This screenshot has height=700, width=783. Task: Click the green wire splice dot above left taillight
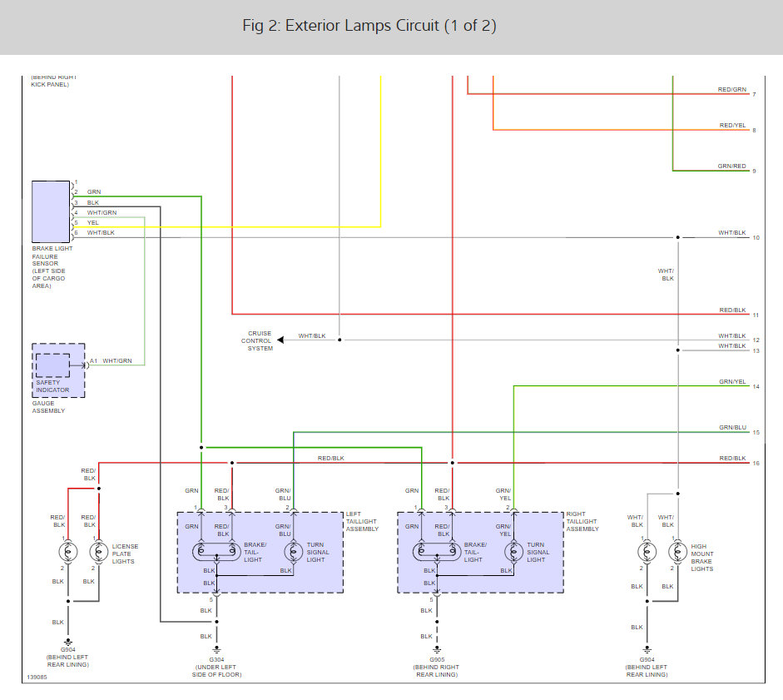(201, 447)
